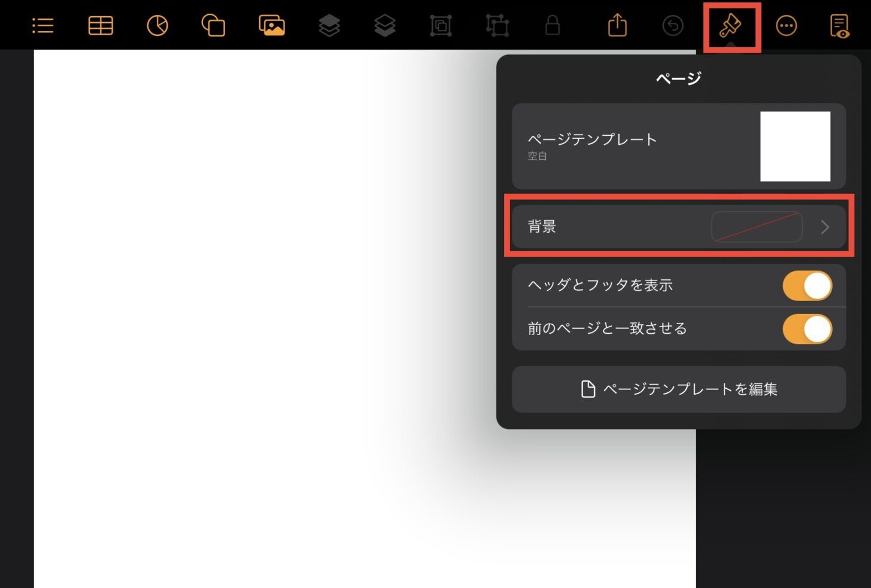This screenshot has width=871, height=588.
Task: Toggle ヘッダとフッタを表示 switch
Action: [x=807, y=286]
